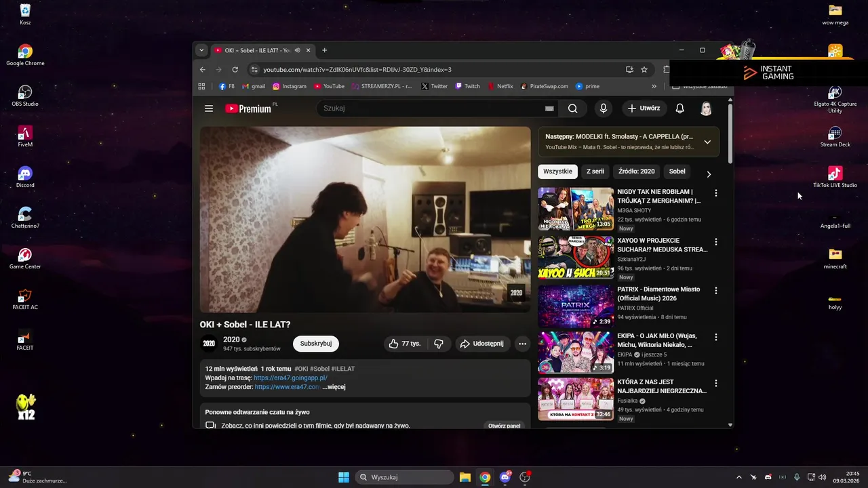Go back in Chrome

(202, 69)
